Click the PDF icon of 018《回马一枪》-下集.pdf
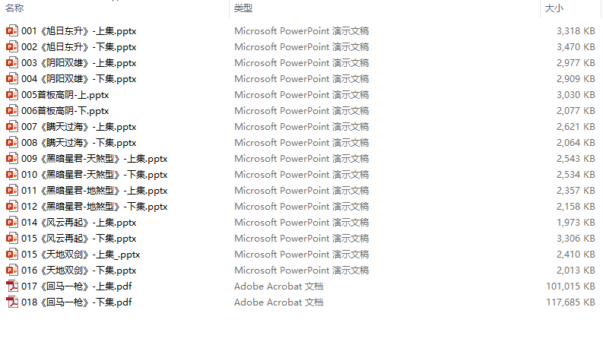This screenshot has height=364, width=603. (12, 302)
